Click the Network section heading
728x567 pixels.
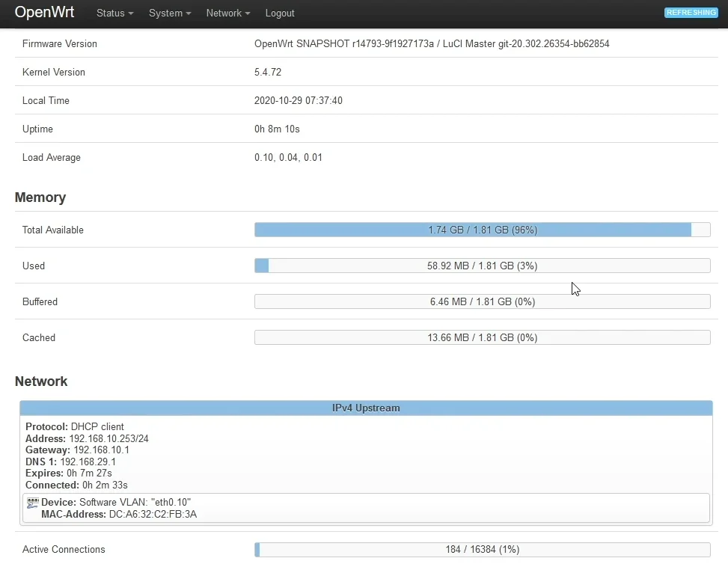pyautogui.click(x=41, y=381)
